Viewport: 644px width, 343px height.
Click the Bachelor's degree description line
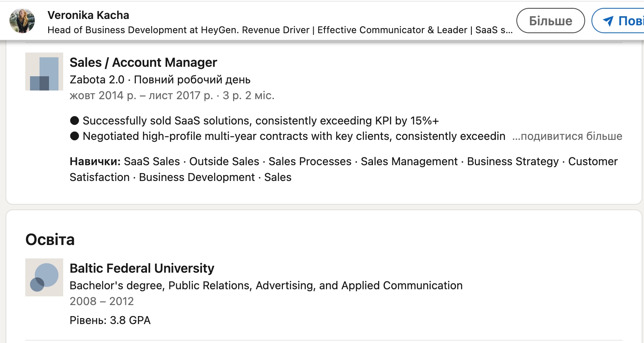pos(266,285)
